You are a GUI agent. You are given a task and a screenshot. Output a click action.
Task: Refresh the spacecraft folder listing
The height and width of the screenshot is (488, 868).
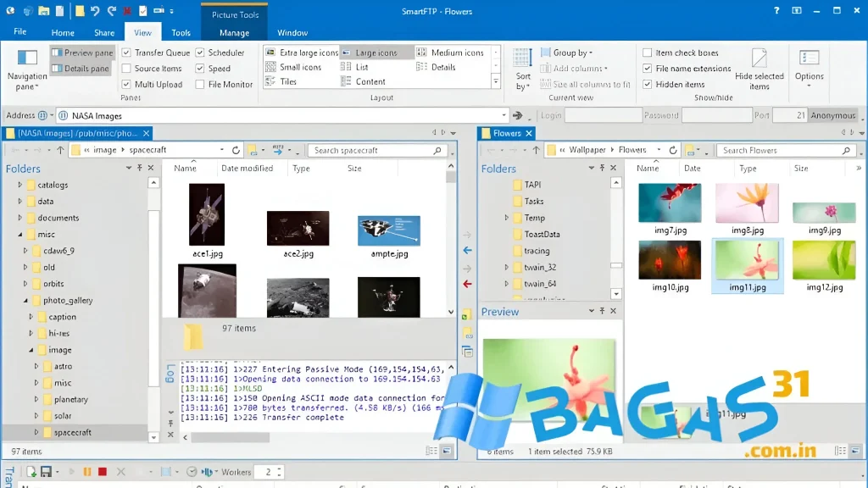(x=236, y=150)
